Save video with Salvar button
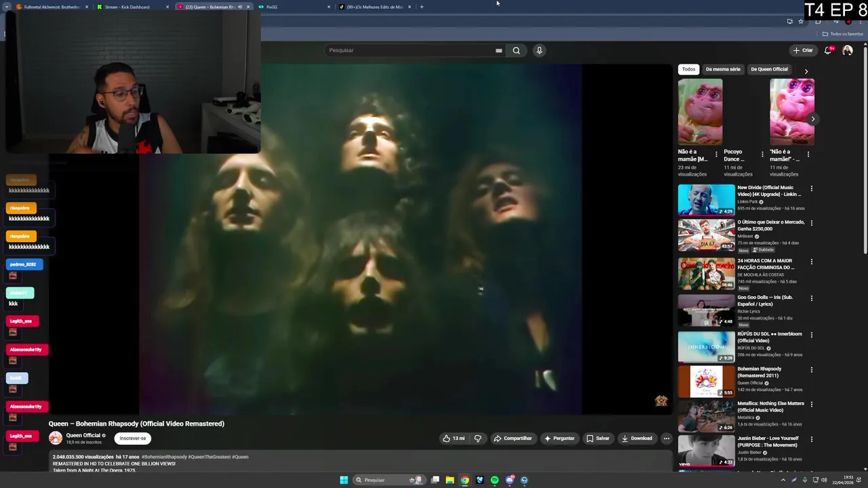868x488 pixels. click(597, 439)
